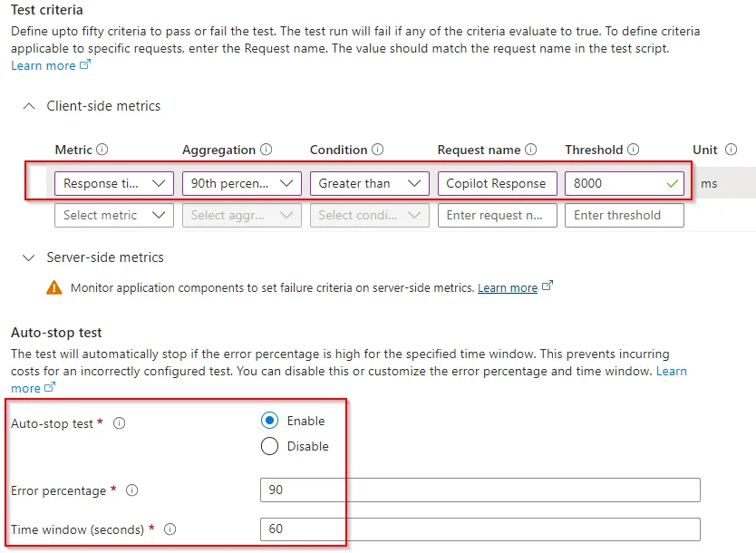Click the info icon next to Metric

point(102,150)
